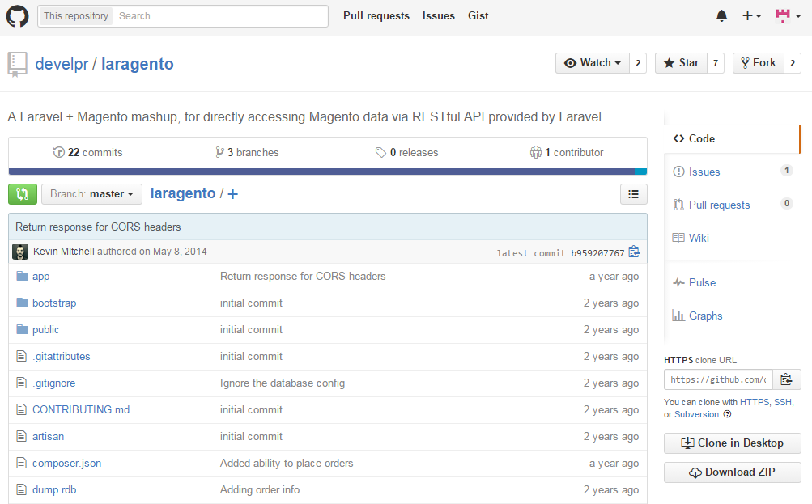Viewport: 812px width, 504px height.
Task: Click the app folder icon
Action: (x=22, y=276)
